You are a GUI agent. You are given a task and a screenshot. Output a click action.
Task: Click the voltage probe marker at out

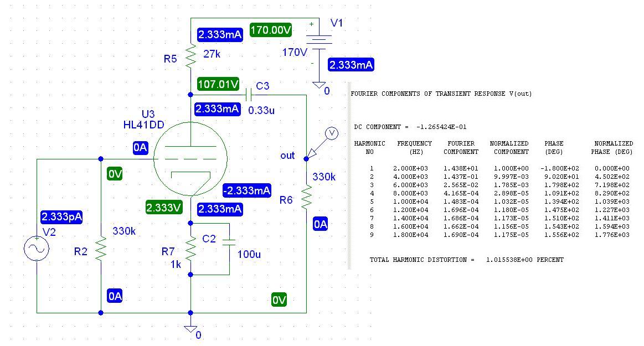[x=322, y=142]
